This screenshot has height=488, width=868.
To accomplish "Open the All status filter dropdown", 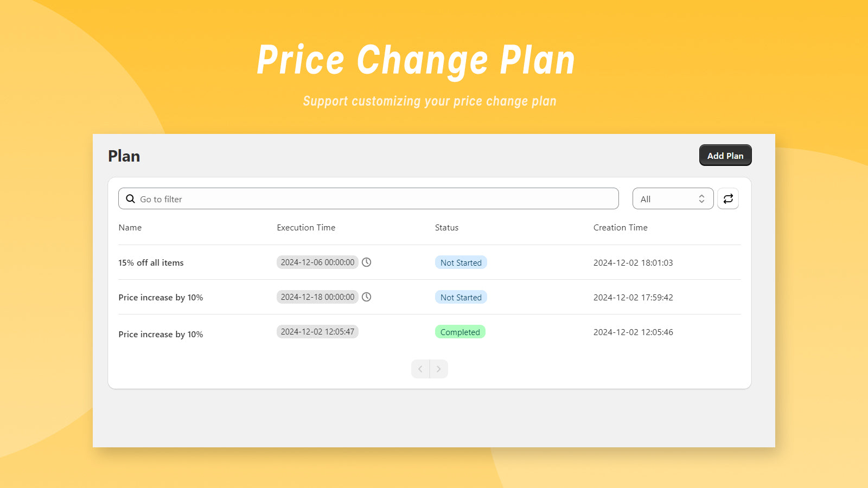I will coord(673,198).
